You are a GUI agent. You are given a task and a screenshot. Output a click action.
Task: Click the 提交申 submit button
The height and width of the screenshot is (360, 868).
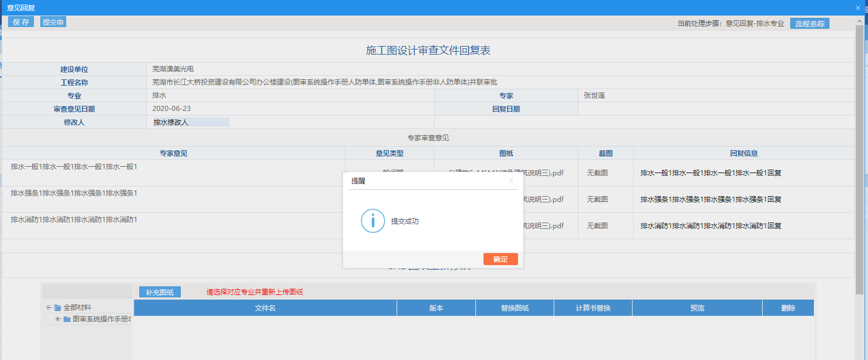53,22
